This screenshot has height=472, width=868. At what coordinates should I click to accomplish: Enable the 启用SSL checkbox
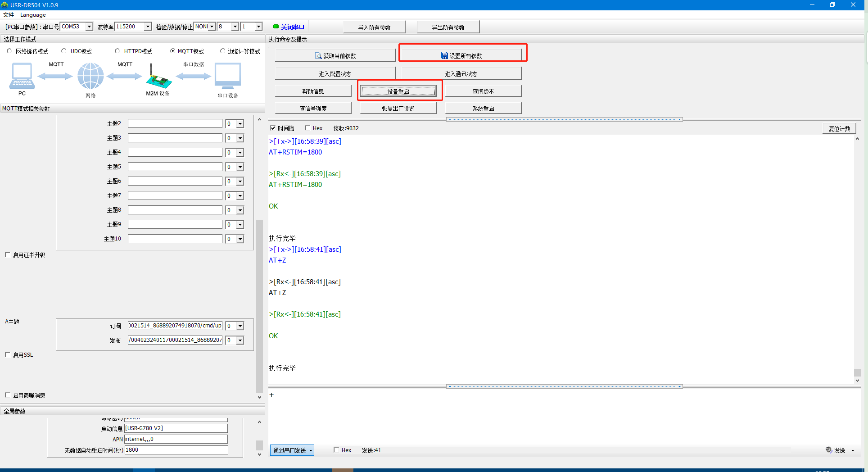click(x=8, y=355)
